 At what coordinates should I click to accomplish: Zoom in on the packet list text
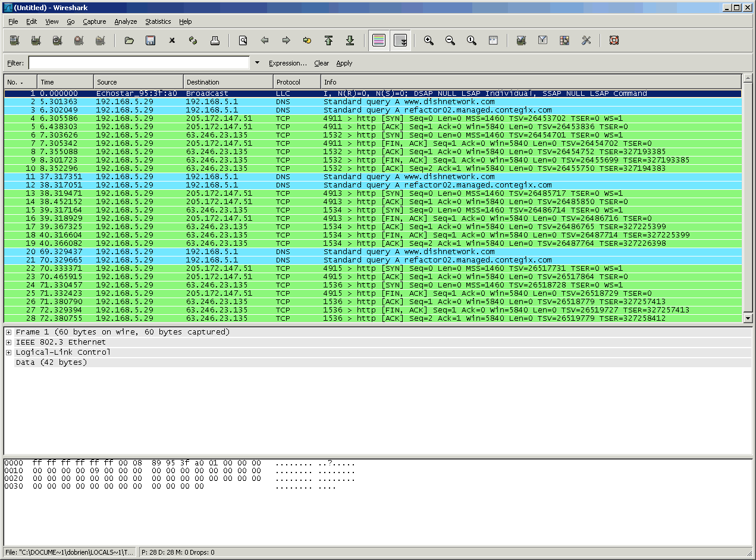click(428, 40)
